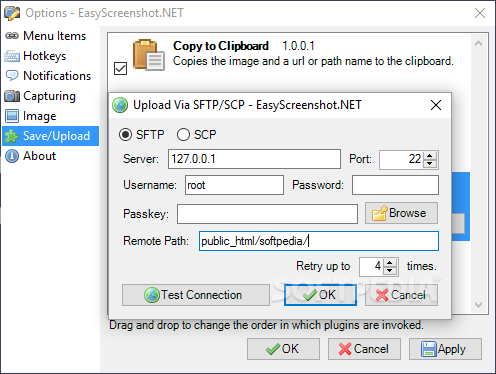
Task: Click the camera icon beside Capturing
Action: (x=12, y=96)
